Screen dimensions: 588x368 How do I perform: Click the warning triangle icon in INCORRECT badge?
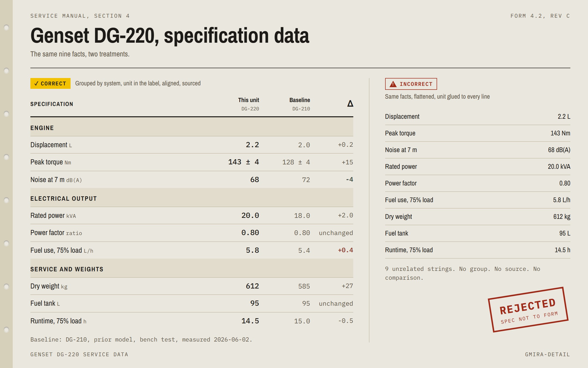pyautogui.click(x=393, y=84)
